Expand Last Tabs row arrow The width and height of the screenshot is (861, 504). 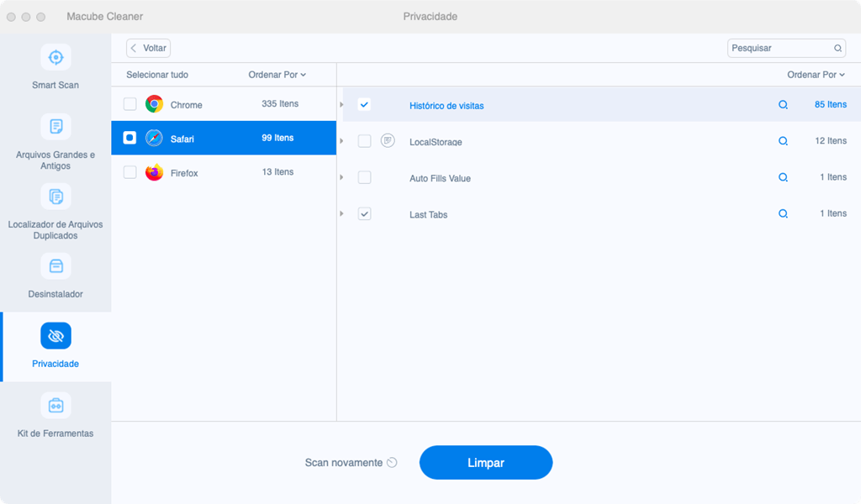click(341, 213)
